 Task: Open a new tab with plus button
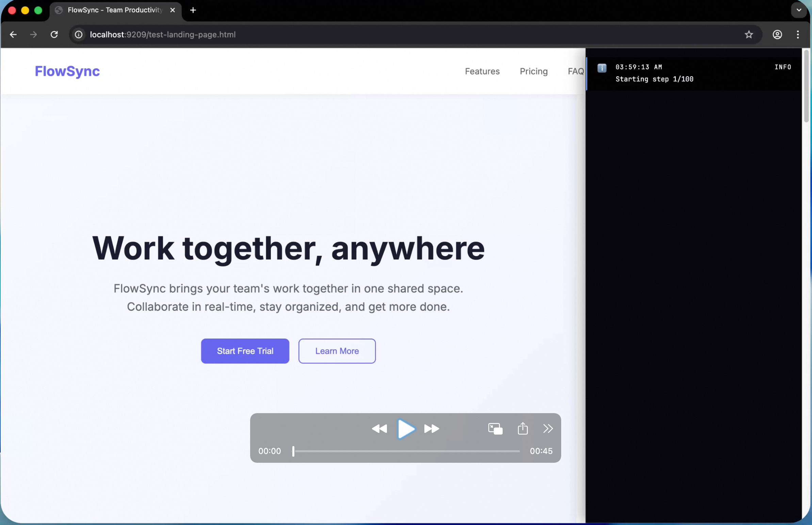coord(193,10)
